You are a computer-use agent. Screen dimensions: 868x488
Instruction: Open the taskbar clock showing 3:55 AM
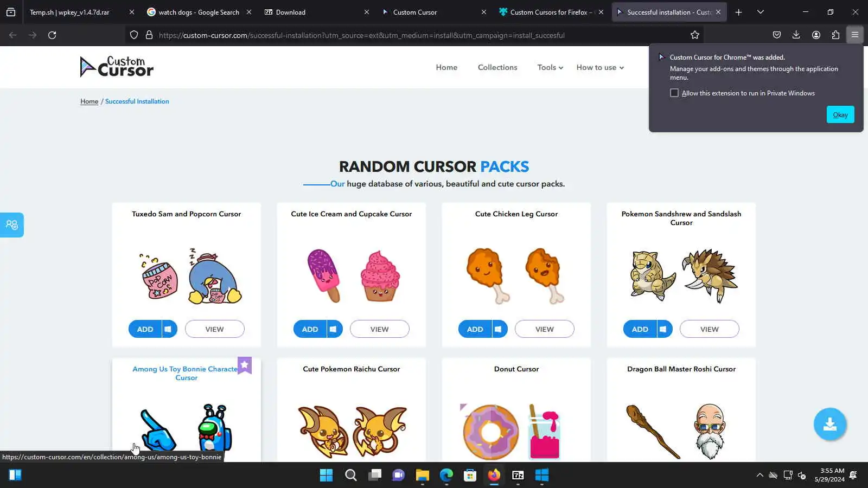point(830,475)
